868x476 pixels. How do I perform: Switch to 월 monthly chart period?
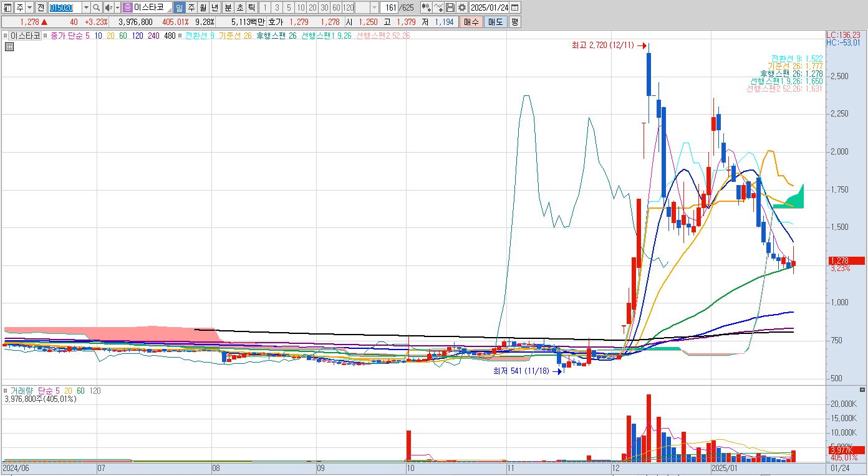tap(203, 7)
